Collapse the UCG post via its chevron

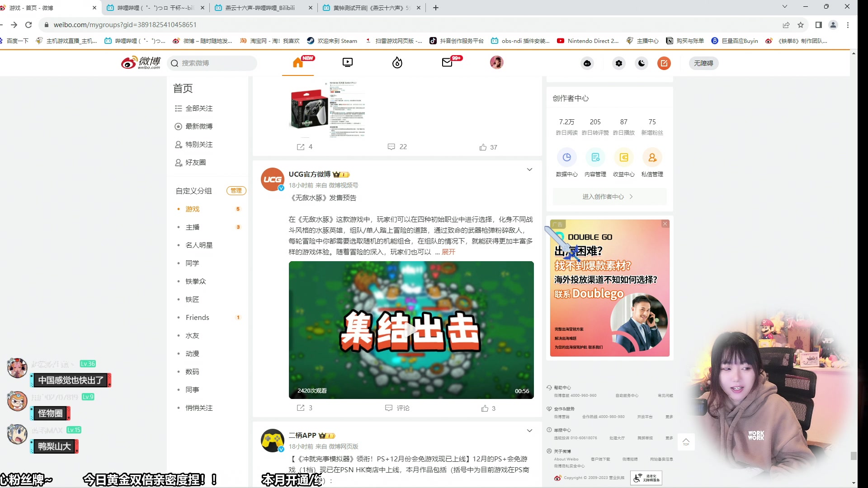(529, 169)
